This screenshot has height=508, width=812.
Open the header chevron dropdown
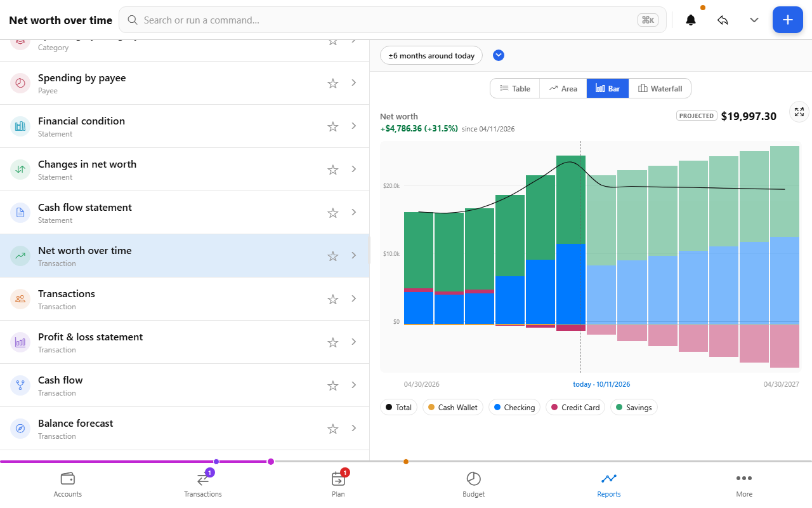click(x=754, y=20)
